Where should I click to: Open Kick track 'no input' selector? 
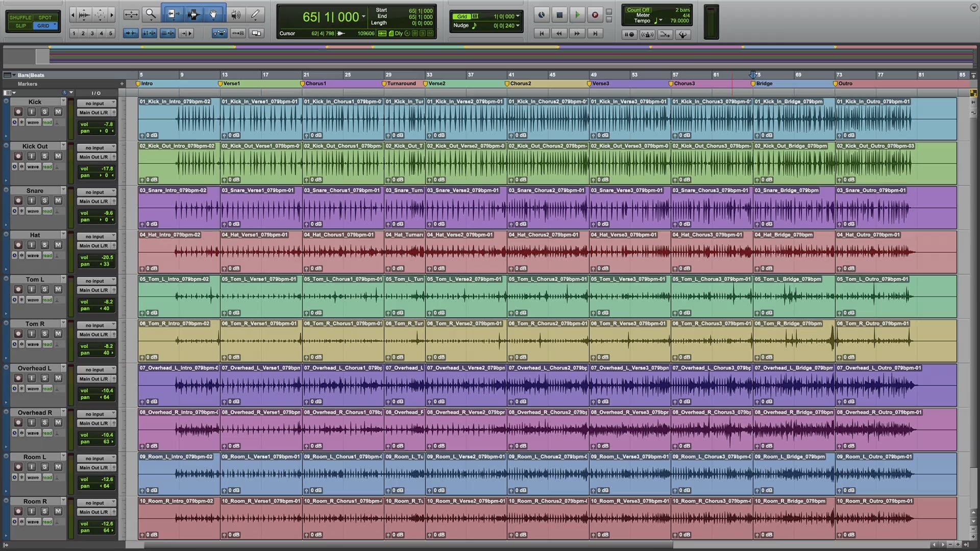coord(96,104)
